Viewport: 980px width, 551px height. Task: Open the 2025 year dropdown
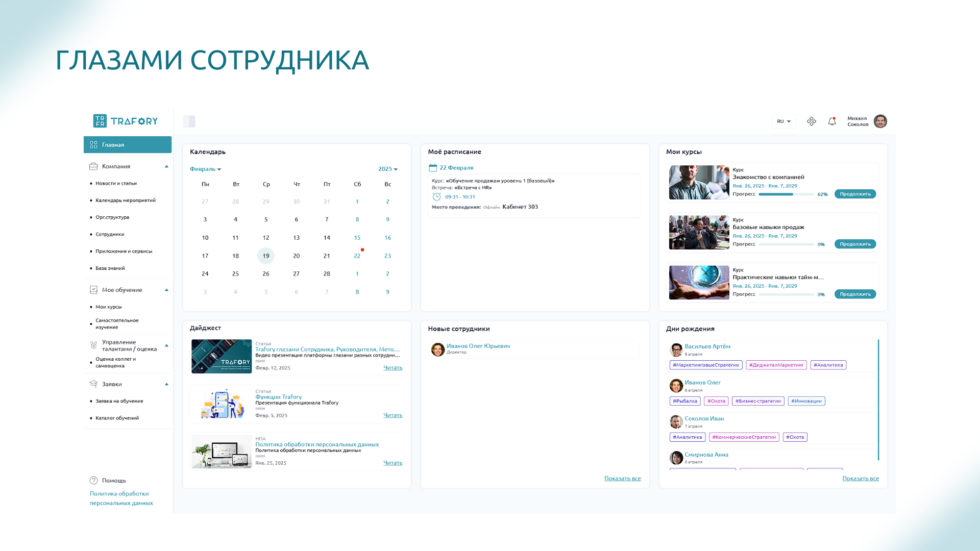[x=387, y=169]
